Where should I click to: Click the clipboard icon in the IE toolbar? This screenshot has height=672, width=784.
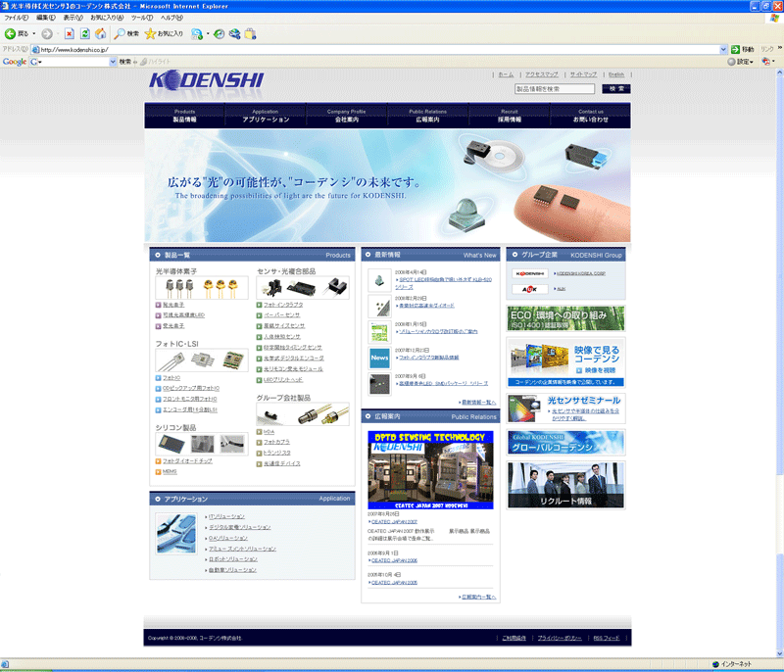[x=250, y=33]
